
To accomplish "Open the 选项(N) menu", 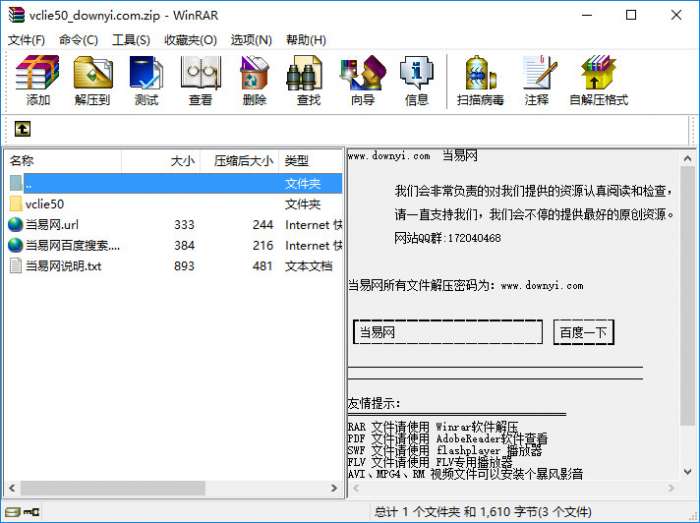I will [251, 40].
